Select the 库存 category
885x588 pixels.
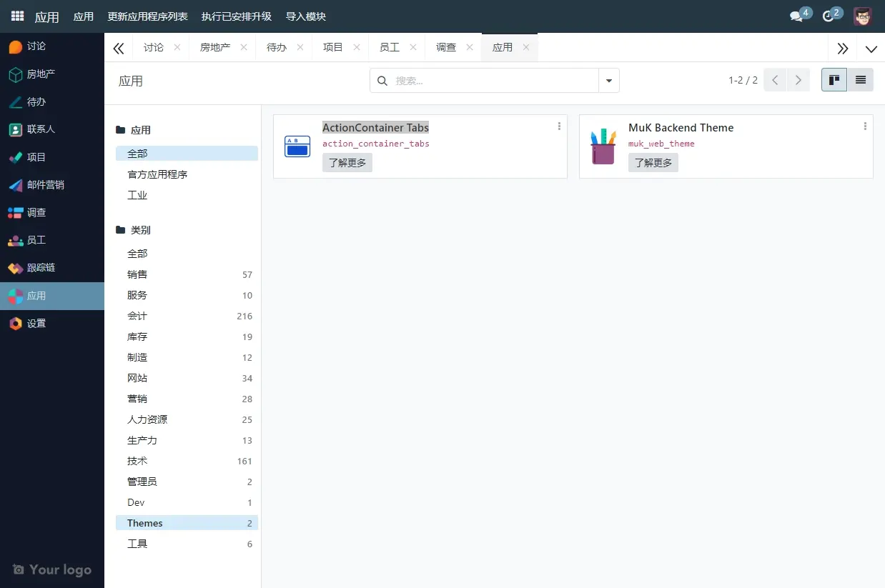coord(187,337)
